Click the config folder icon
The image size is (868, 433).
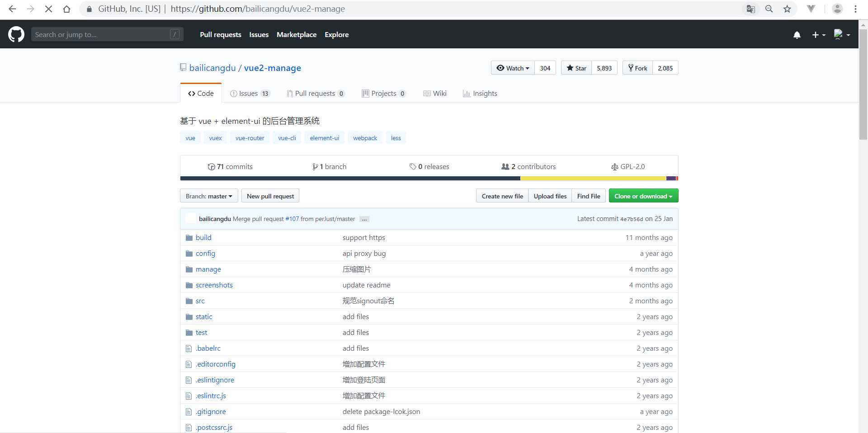point(189,254)
